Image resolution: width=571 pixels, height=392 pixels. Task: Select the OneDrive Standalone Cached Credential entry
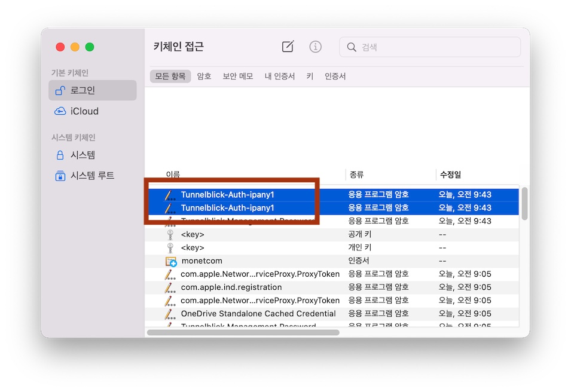258,314
